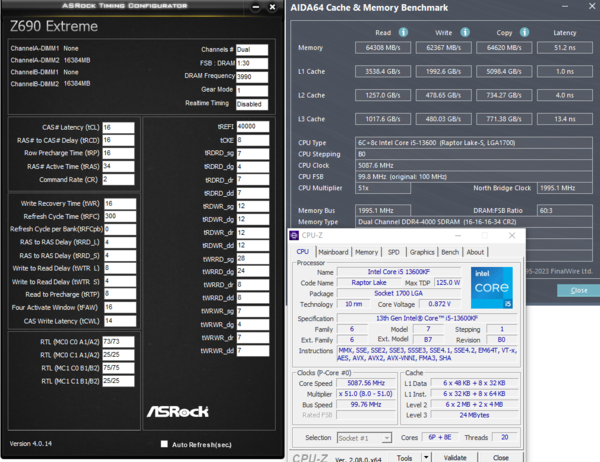Click the North Bridge Clock value 1995.1 MHz
This screenshot has height=462, width=600.
tap(565, 188)
